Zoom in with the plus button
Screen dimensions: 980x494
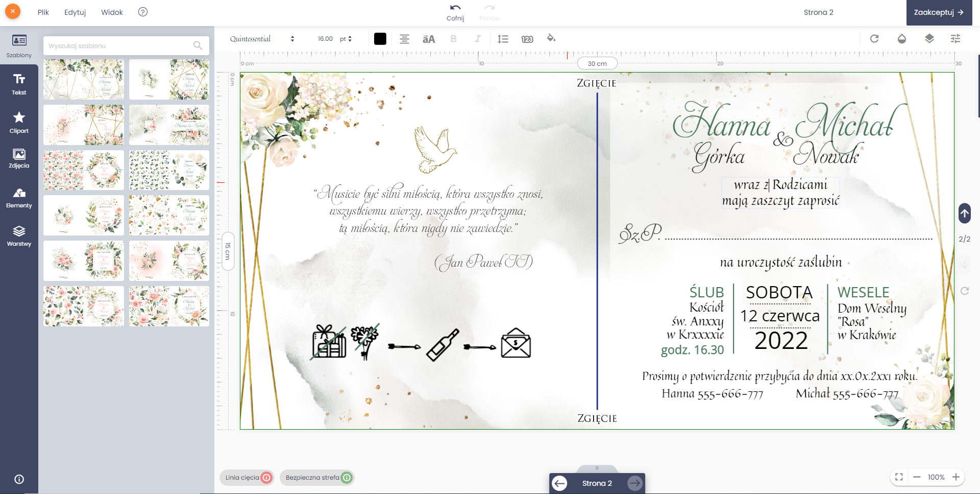pyautogui.click(x=956, y=477)
